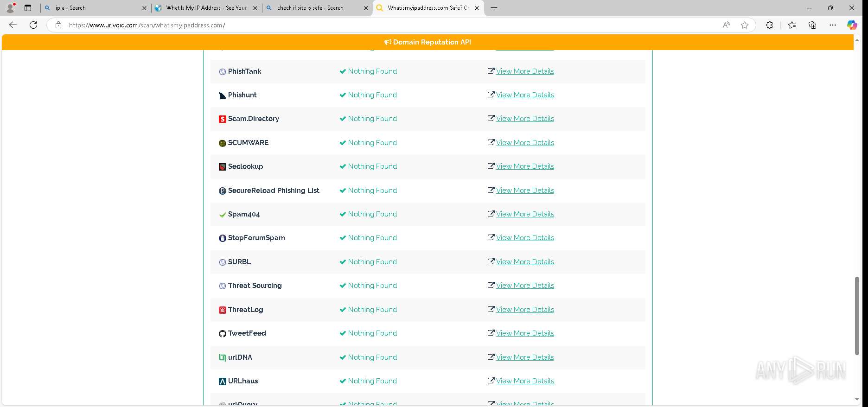Click 'Nothing Found' result for URLhaus
The height and width of the screenshot is (407, 868).
point(372,381)
